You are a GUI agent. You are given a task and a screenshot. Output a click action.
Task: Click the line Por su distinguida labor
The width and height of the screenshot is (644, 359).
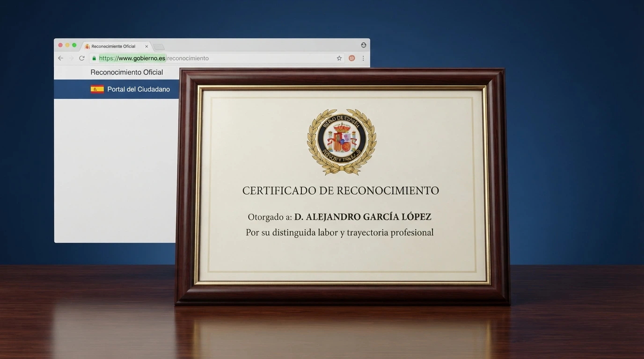340,232
